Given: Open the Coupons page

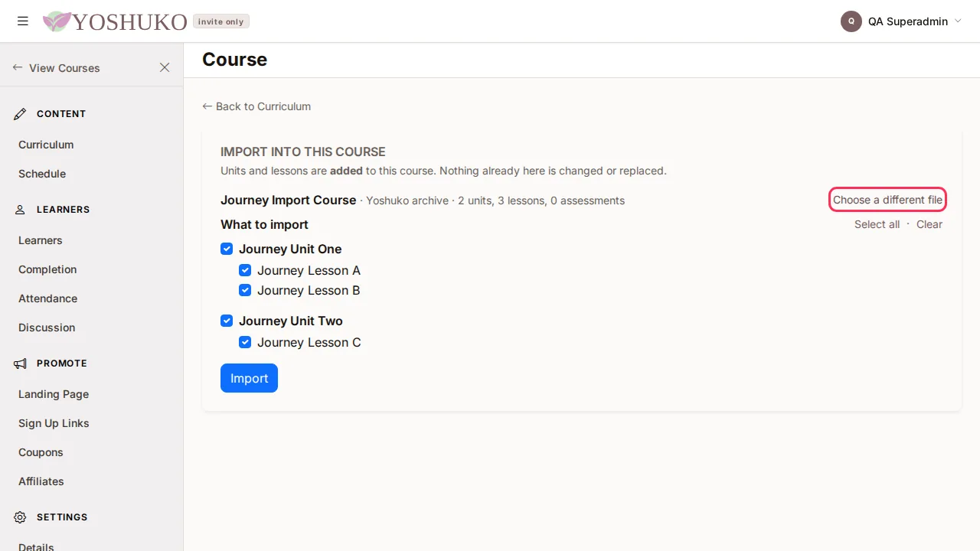Looking at the screenshot, I should coord(41,452).
